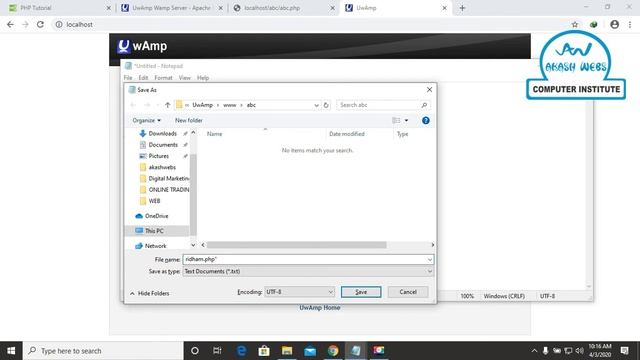The width and height of the screenshot is (640, 360).
Task: Open Chrome three-dot menu
Action: coord(630,24)
